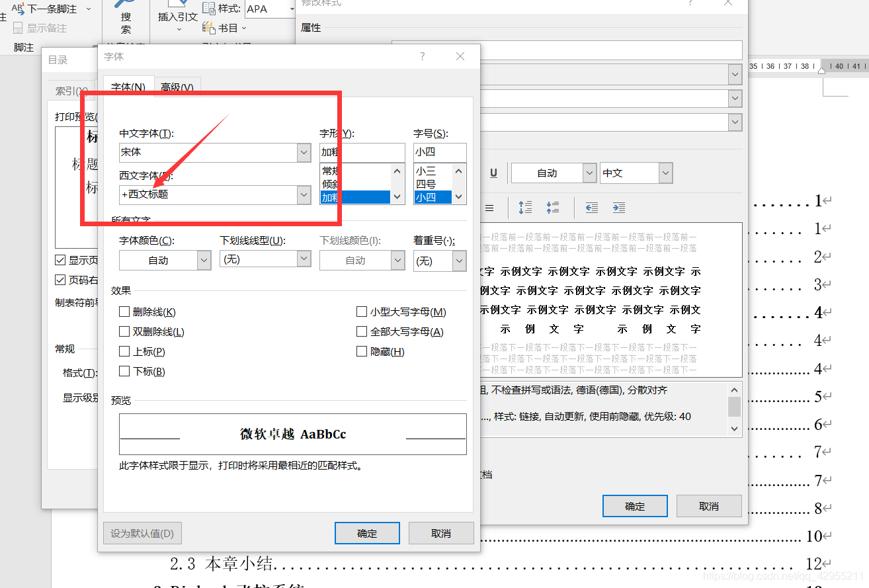869x588 pixels.
Task: Click the 2.3 本章小结 entry in the document
Action: pyautogui.click(x=221, y=564)
